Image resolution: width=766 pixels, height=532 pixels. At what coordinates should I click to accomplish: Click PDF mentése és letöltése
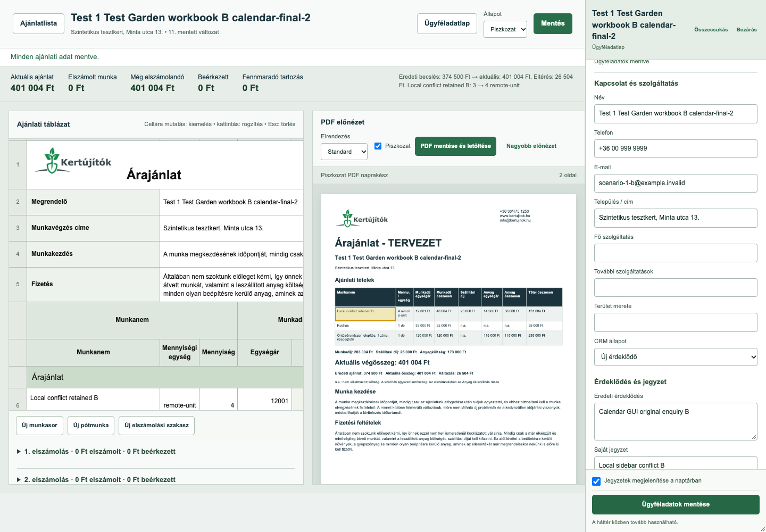[455, 146]
